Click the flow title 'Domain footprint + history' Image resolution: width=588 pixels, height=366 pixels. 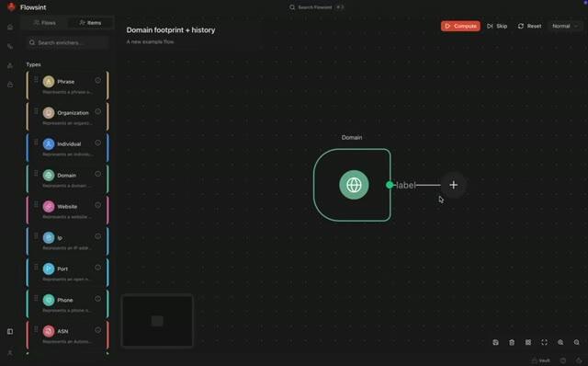coord(171,30)
